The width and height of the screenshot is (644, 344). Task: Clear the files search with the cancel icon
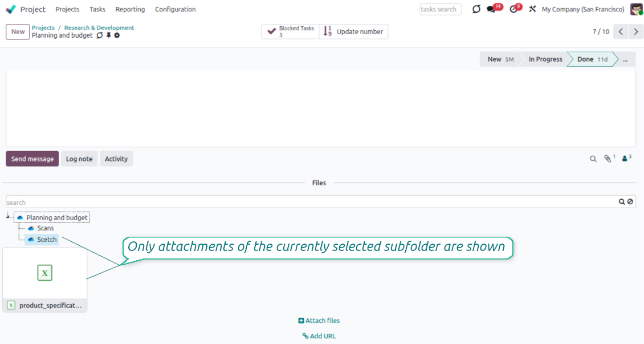point(630,202)
